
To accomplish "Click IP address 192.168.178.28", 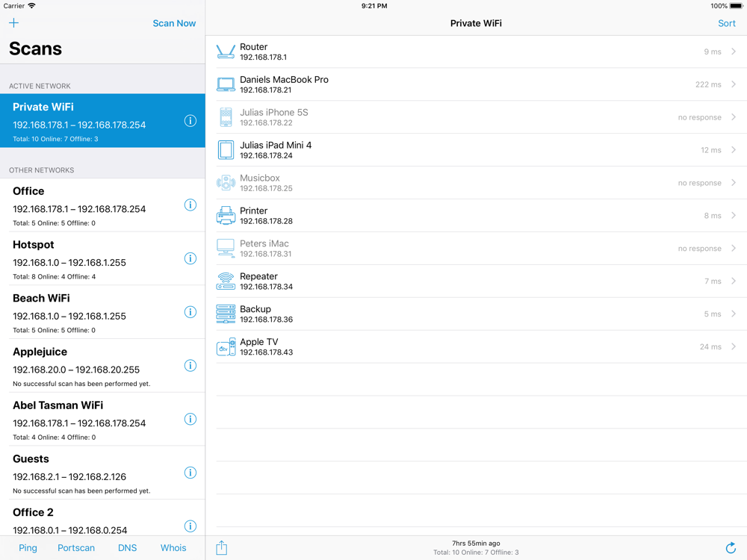I will pos(267,222).
